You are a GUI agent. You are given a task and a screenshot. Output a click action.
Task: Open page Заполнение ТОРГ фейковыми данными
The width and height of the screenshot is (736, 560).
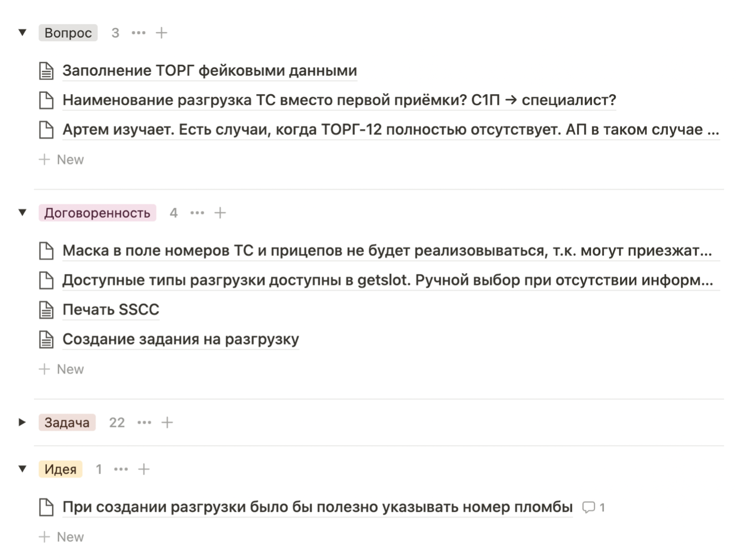point(209,71)
